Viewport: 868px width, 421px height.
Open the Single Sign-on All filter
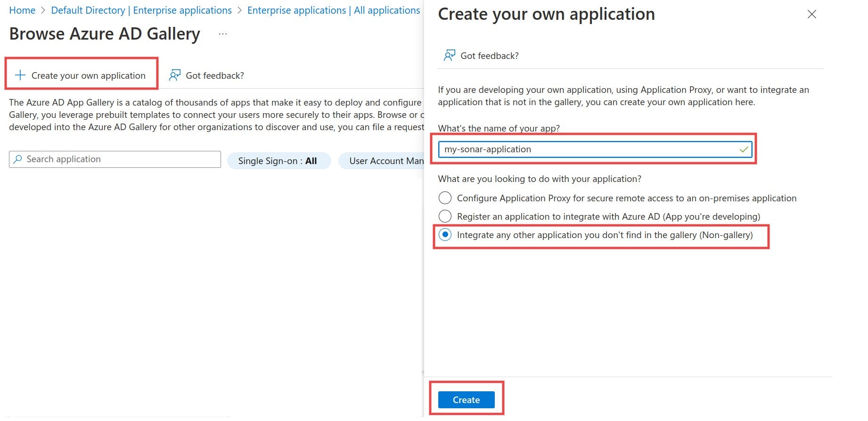pos(278,160)
